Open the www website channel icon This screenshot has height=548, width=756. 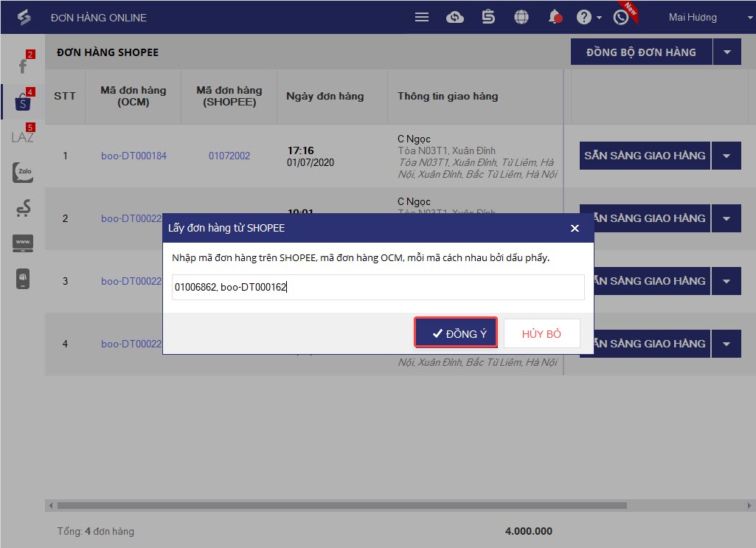click(x=23, y=243)
